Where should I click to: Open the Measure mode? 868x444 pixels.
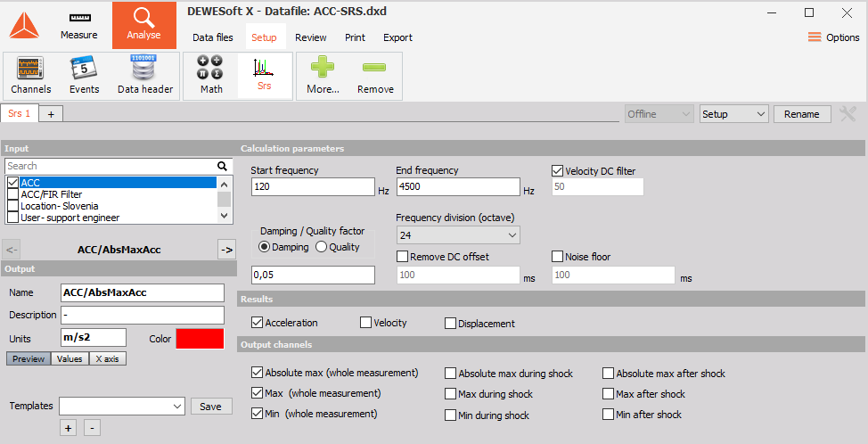click(79, 26)
